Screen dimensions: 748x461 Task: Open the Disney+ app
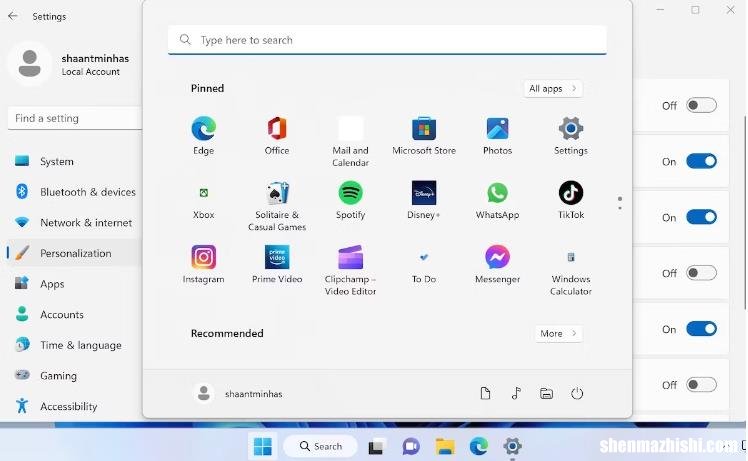(424, 200)
